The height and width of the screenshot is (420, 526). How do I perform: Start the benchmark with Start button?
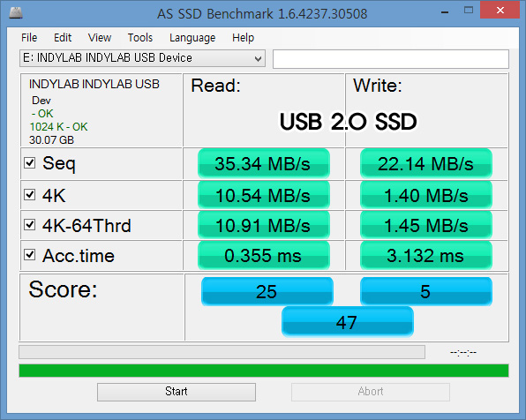(177, 392)
